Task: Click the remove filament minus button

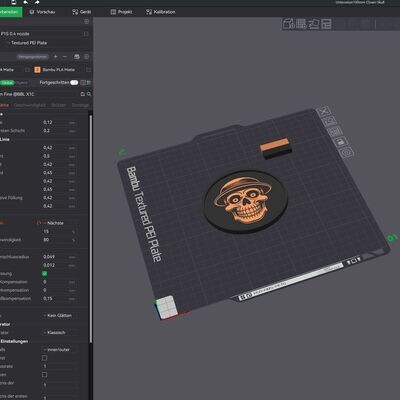Action: pos(65,57)
